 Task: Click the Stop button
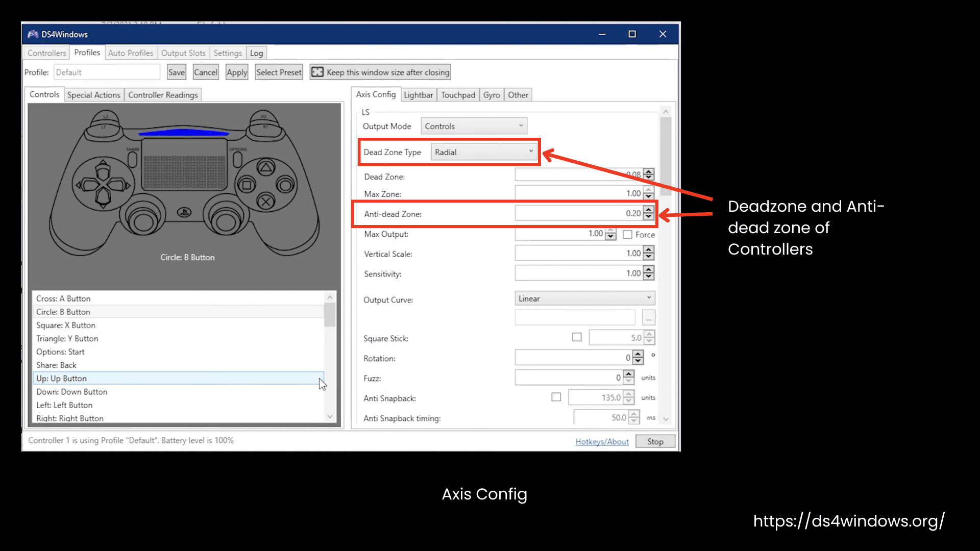[655, 441]
